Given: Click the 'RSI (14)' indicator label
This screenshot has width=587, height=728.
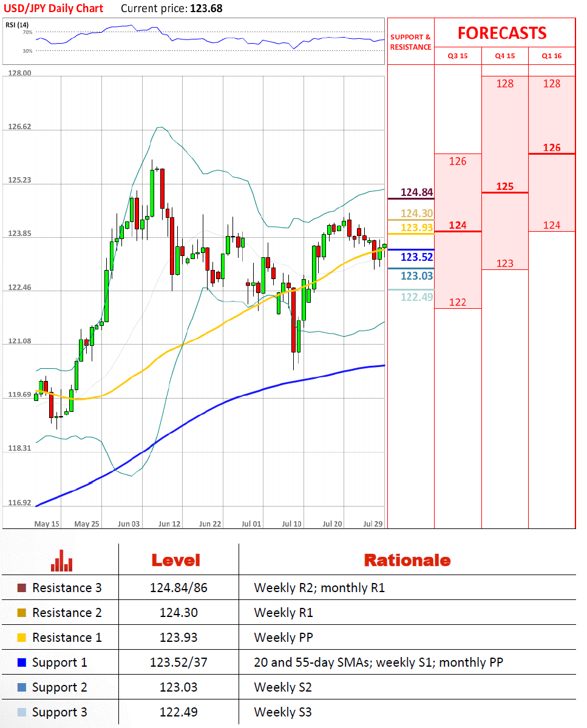Looking at the screenshot, I should (16, 24).
